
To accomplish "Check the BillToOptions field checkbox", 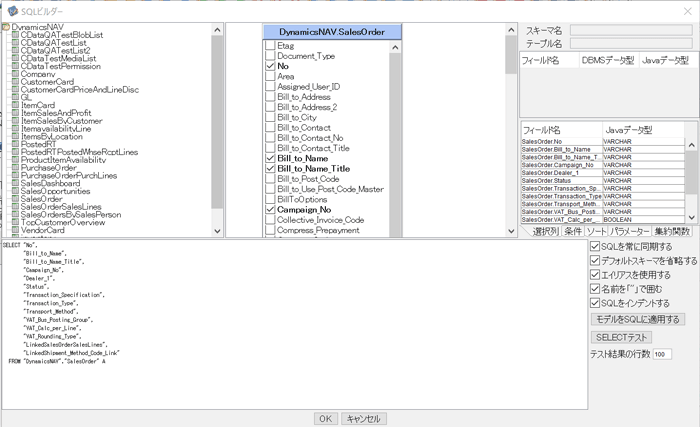I will [x=270, y=199].
